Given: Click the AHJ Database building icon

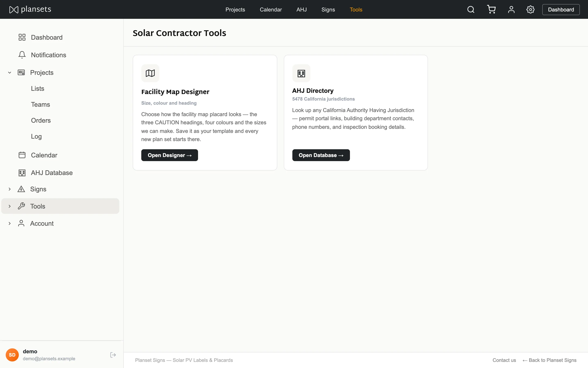Looking at the screenshot, I should point(22,173).
